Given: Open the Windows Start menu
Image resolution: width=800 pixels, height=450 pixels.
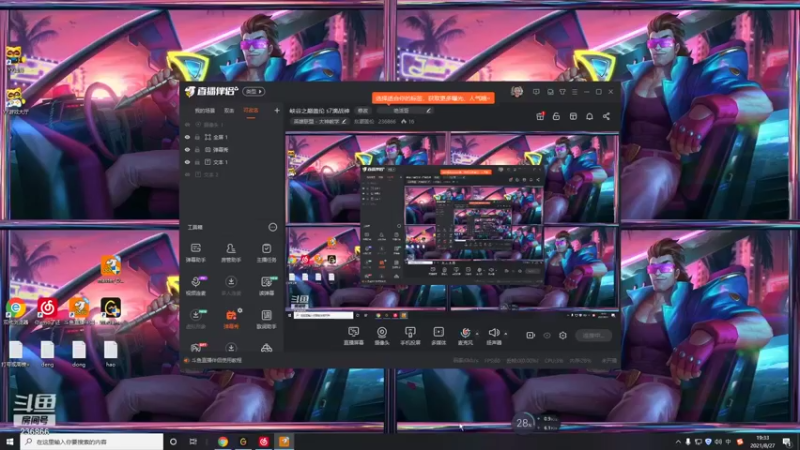Looking at the screenshot, I should [10, 442].
